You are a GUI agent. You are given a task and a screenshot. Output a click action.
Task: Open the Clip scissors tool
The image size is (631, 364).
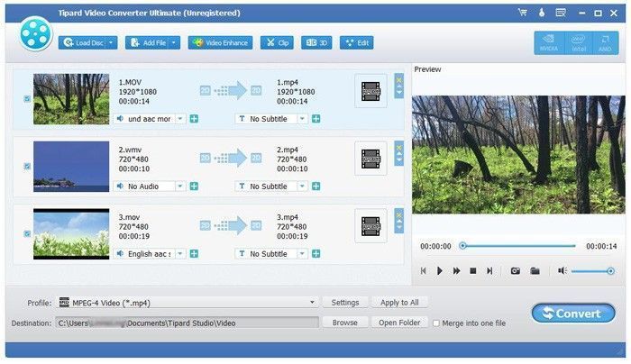pyautogui.click(x=277, y=42)
